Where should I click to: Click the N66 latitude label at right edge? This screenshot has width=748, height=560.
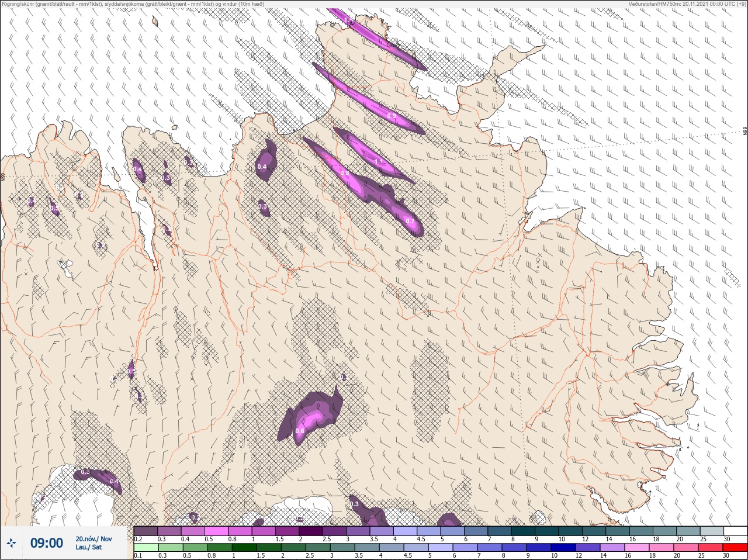745,132
